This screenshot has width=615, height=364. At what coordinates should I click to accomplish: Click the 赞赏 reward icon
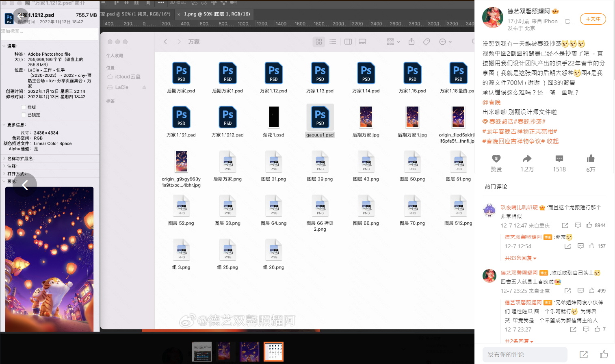(x=496, y=159)
